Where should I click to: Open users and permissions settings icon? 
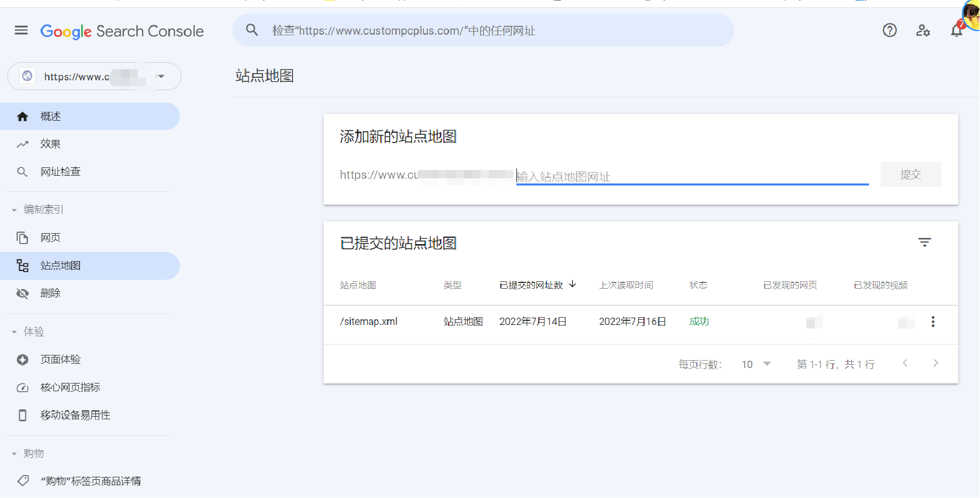click(x=922, y=31)
